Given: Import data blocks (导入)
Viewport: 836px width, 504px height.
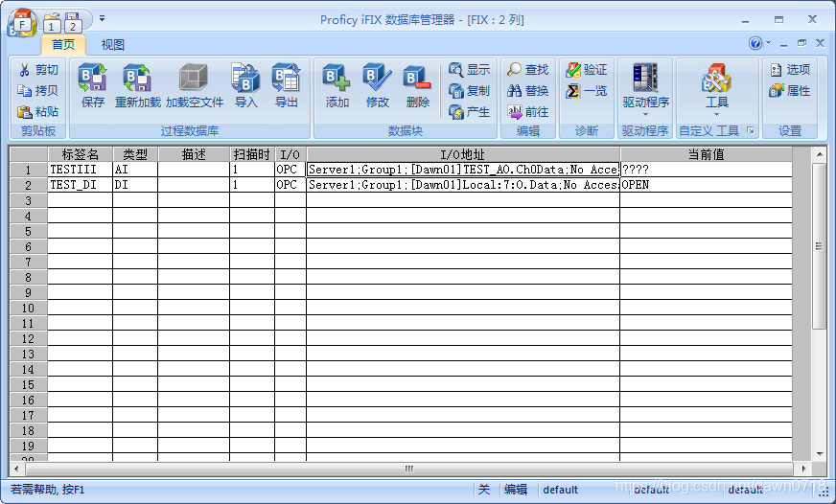Looking at the screenshot, I should [245, 86].
